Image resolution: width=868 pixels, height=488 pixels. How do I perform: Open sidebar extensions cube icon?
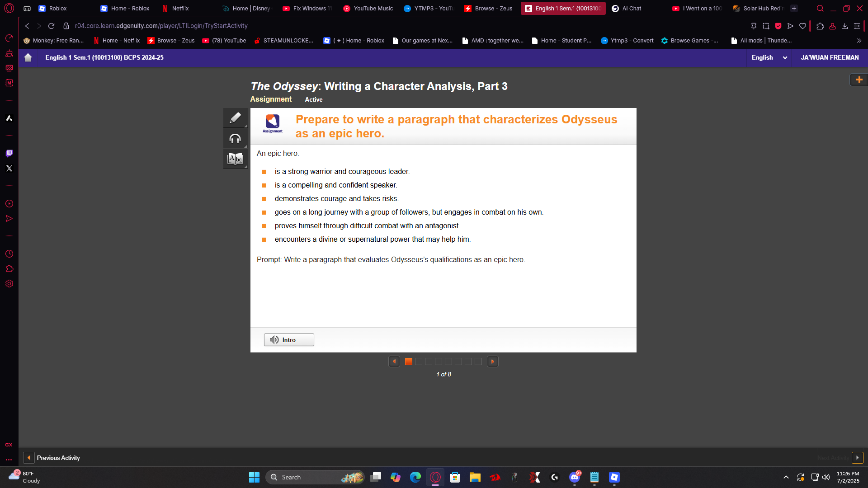tap(9, 269)
